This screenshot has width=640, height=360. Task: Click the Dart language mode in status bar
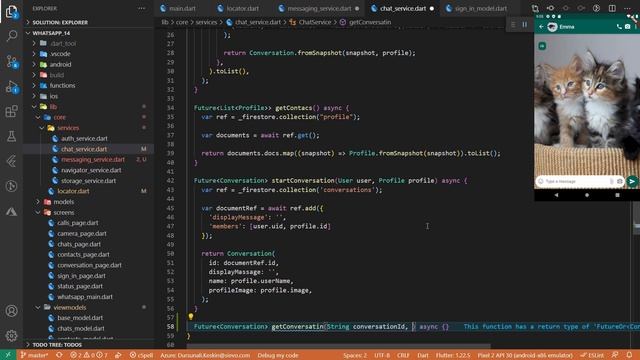(423, 355)
